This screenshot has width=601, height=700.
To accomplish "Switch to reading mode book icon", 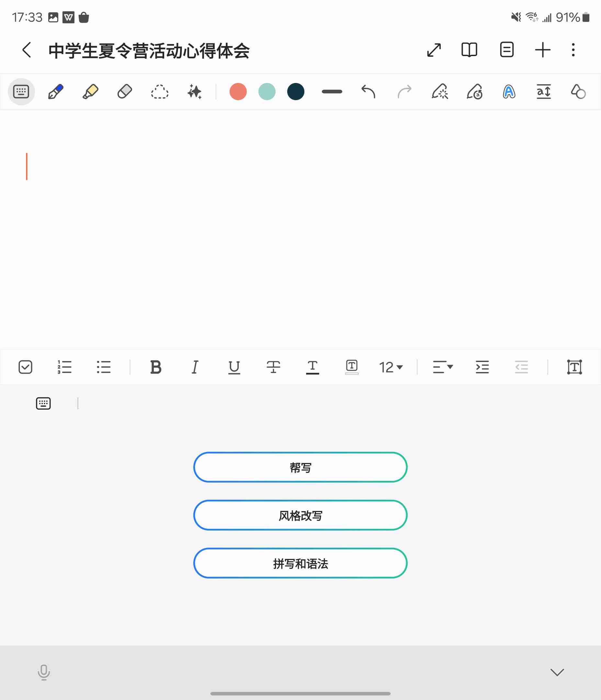I will pyautogui.click(x=469, y=50).
